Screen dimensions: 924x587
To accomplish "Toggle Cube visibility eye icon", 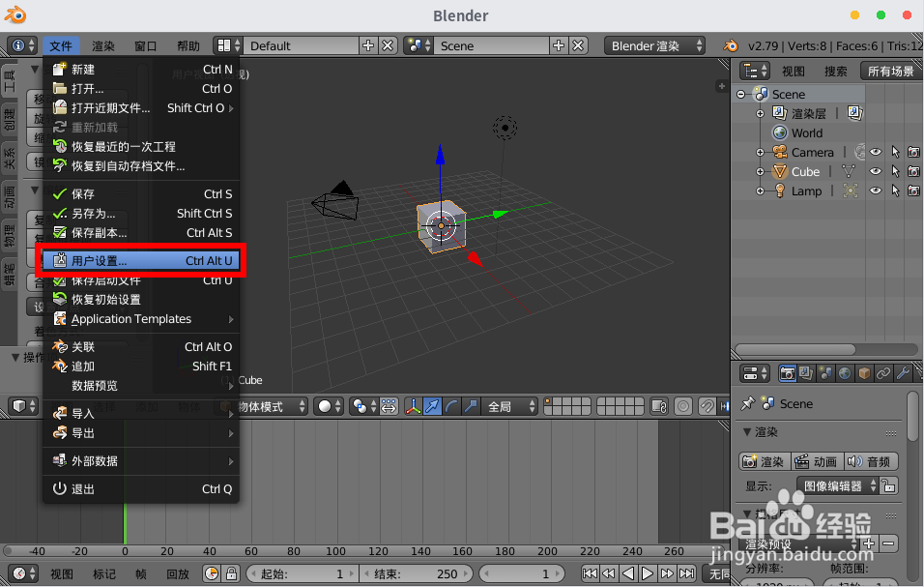I will pos(877,171).
